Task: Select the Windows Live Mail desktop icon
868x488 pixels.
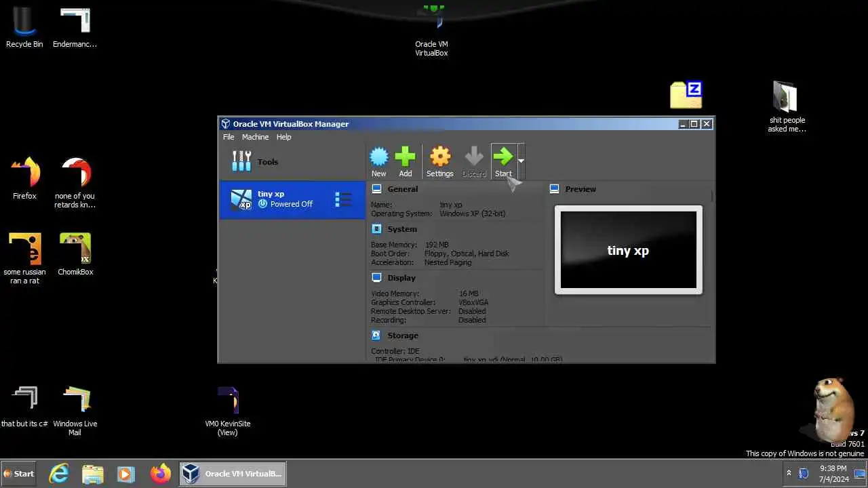Action: click(x=75, y=410)
